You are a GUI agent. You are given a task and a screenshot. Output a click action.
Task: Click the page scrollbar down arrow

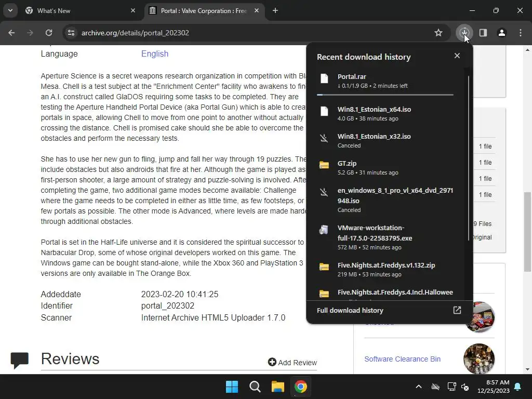[x=527, y=369]
